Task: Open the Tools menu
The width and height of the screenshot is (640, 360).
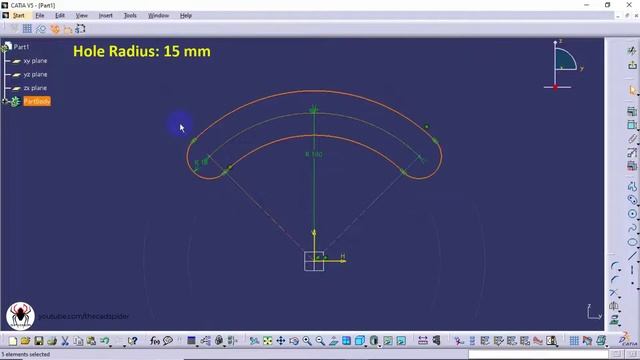Action: 130,16
